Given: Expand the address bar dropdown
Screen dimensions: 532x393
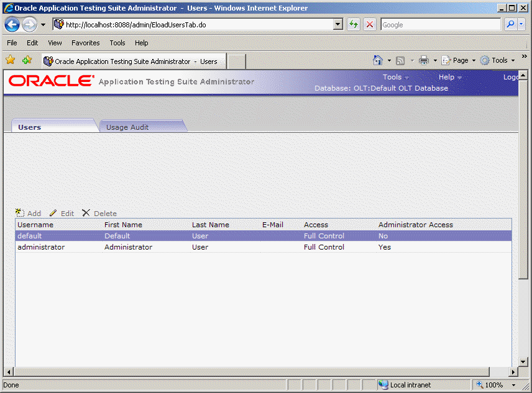Looking at the screenshot, I should pos(338,24).
